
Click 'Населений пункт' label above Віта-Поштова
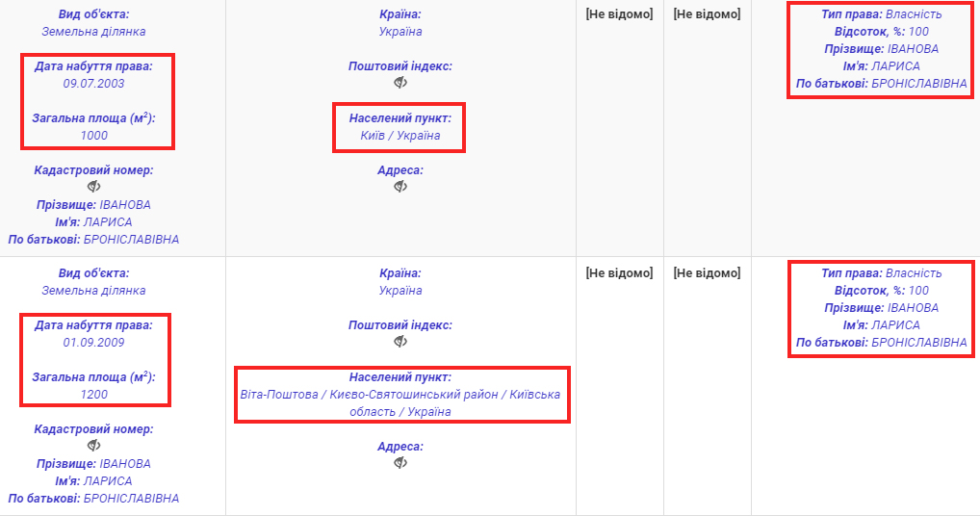tap(400, 376)
